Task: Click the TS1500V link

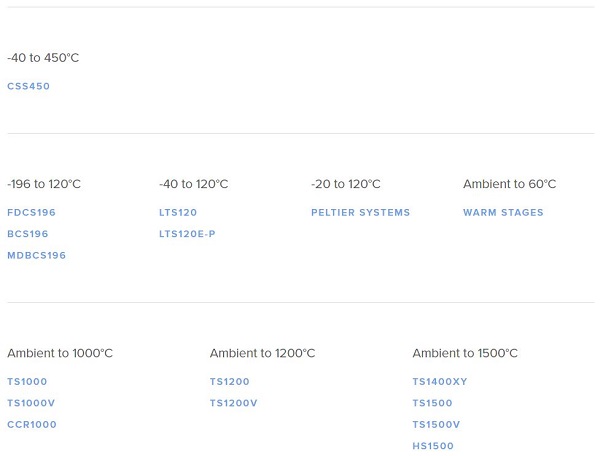Action: coord(436,425)
